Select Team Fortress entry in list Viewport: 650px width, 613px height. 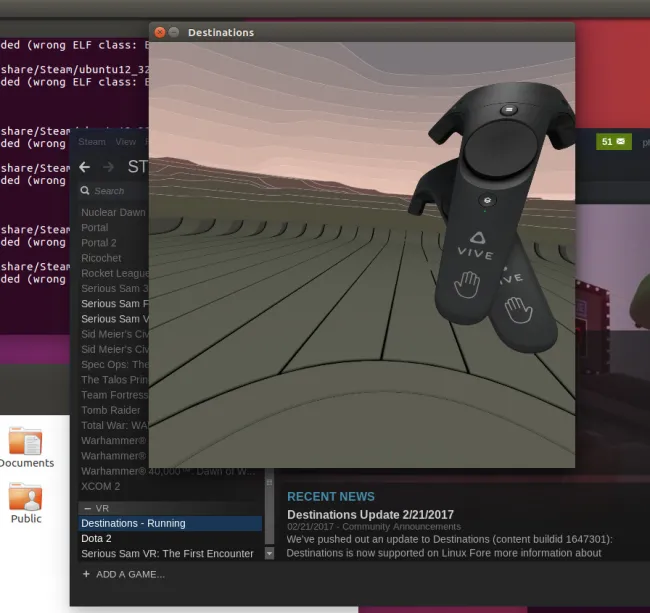click(x=115, y=395)
